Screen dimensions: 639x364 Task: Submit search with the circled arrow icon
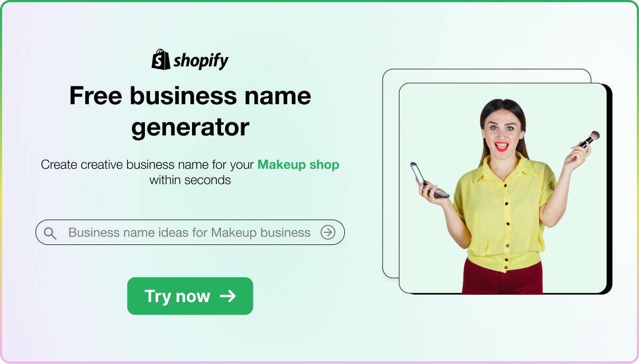click(328, 232)
